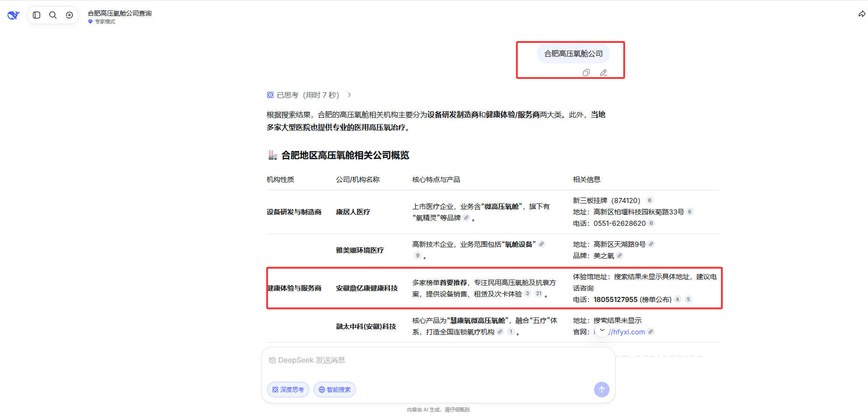Open citation 4 after 18055127955 (榜单公布)
Viewport: 868px width, 416px height.
pos(678,299)
